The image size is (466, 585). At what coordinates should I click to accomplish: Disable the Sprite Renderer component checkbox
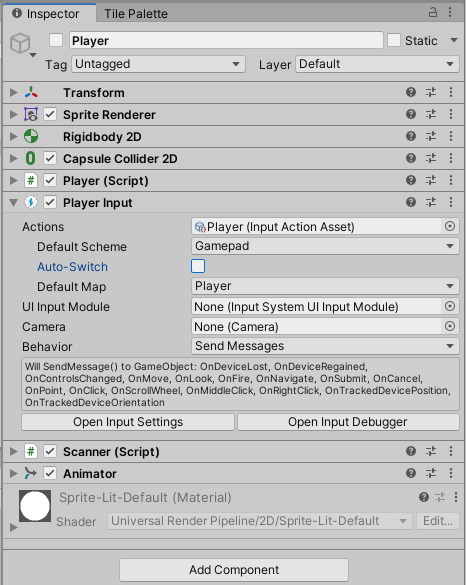50,114
